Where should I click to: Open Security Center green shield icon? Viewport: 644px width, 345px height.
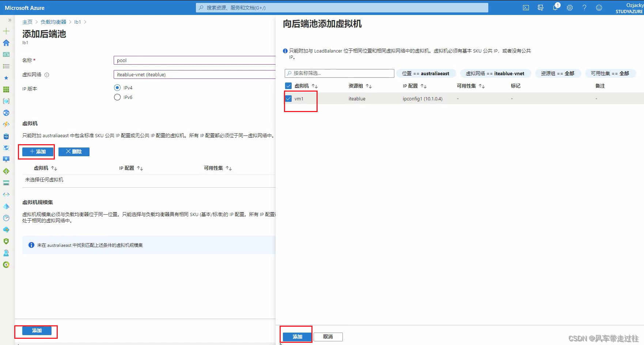(x=6, y=241)
